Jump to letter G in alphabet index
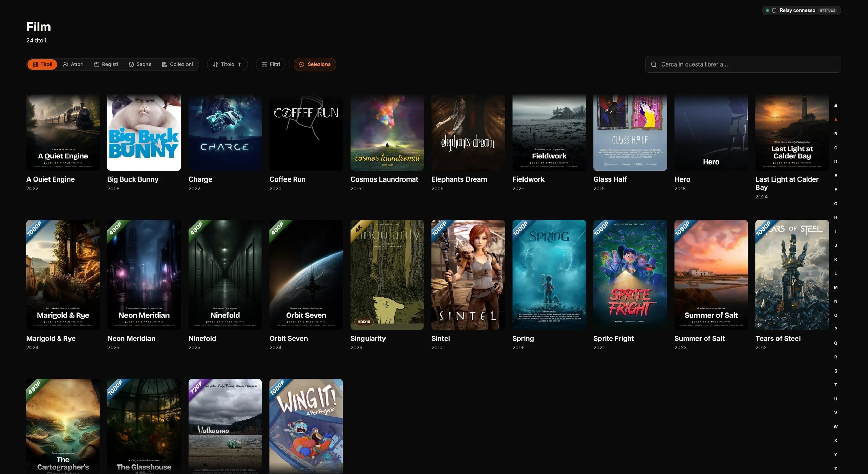The width and height of the screenshot is (868, 474). coord(836,204)
